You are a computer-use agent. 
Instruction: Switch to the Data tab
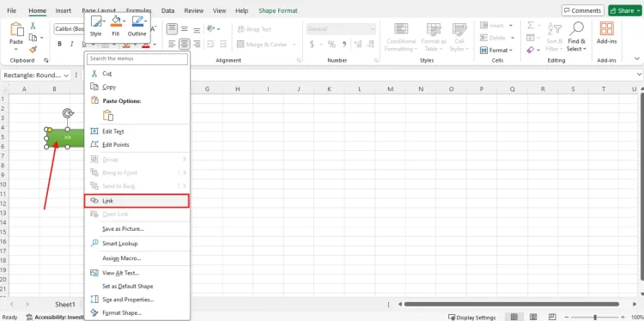[167, 10]
